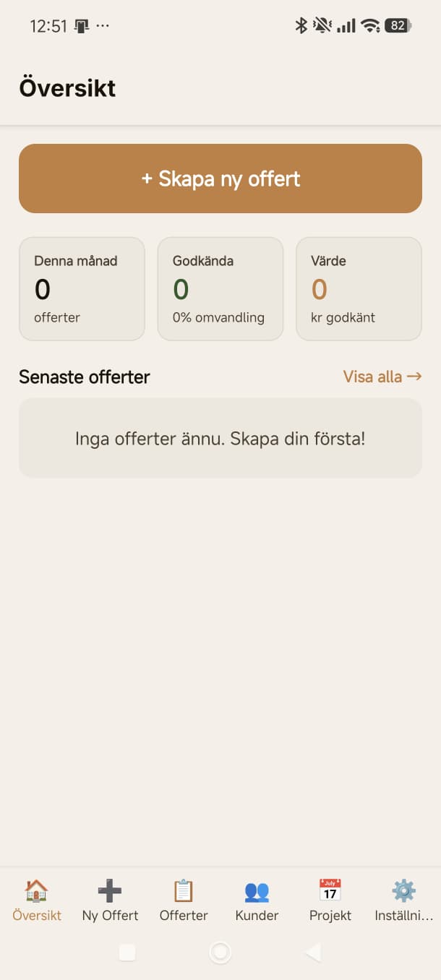Select the Godkända statistics card
Screen dimensions: 441x980
220,288
